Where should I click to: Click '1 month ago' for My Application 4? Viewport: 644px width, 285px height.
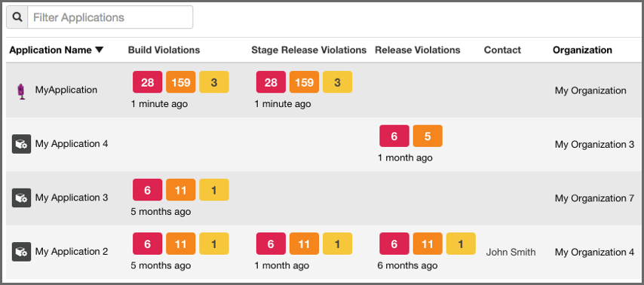[x=405, y=158]
